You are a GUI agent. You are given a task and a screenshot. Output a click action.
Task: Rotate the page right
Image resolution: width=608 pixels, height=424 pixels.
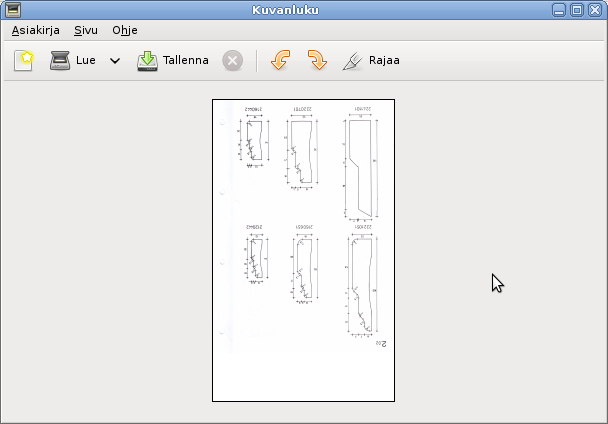[316, 60]
